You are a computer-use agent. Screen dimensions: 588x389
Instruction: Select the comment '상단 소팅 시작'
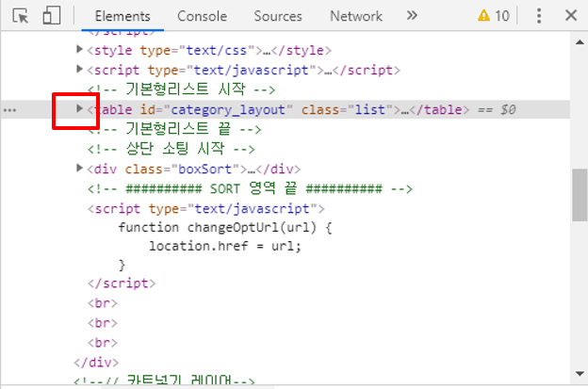(171, 149)
